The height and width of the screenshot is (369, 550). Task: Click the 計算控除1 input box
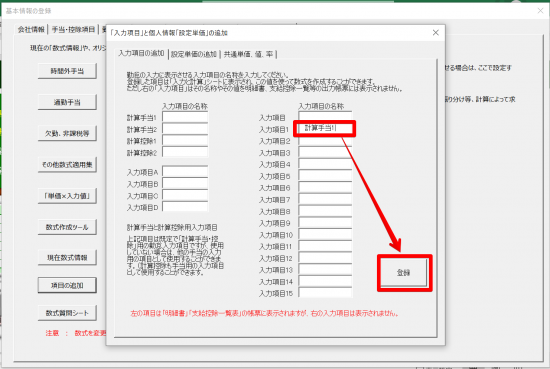[x=185, y=141]
